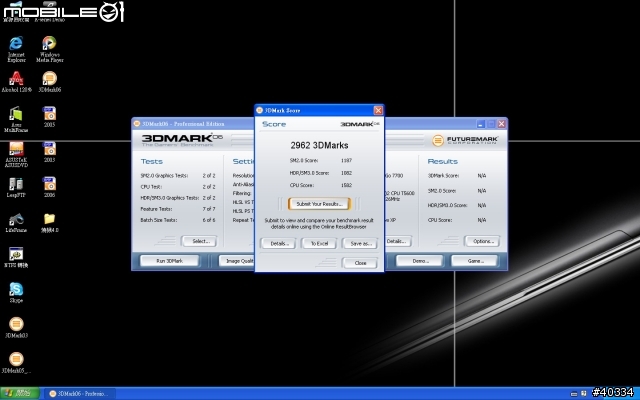Click the 2962 3DMarks score text

(x=319, y=145)
